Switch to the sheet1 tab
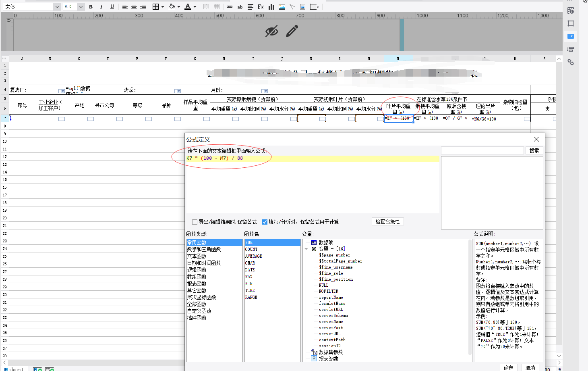 tap(14, 369)
